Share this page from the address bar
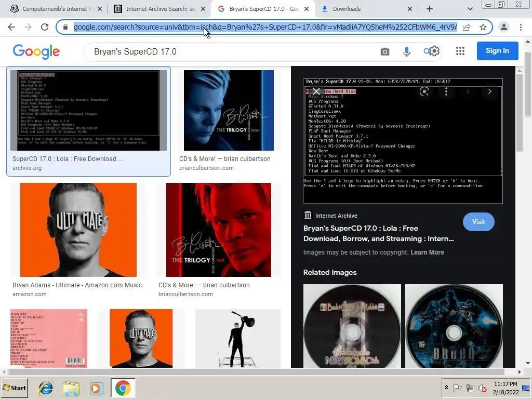This screenshot has height=399, width=532. click(467, 27)
